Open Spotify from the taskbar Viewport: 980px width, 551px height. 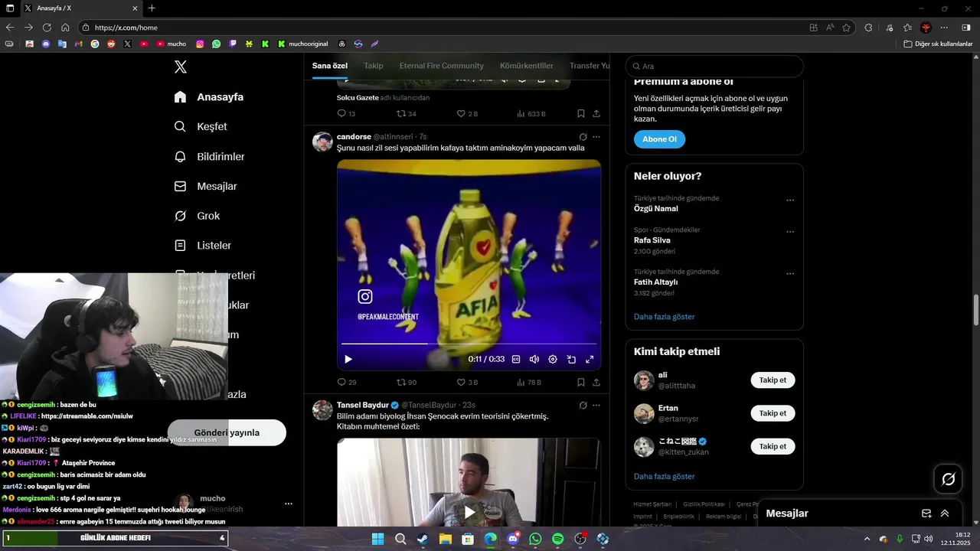coord(557,540)
